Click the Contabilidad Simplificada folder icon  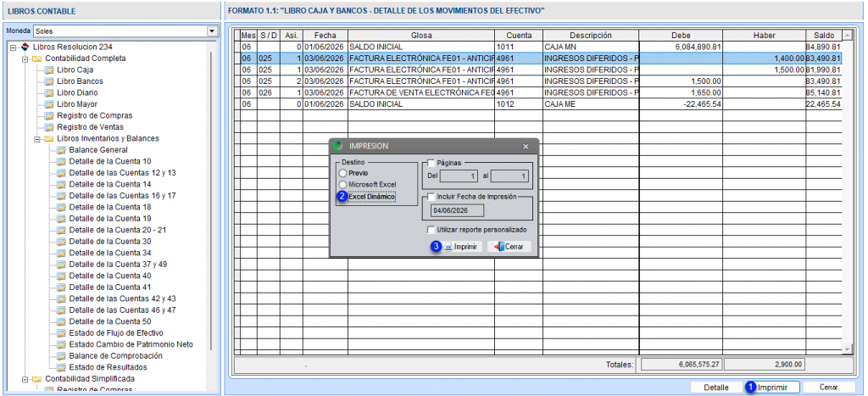pos(36,379)
